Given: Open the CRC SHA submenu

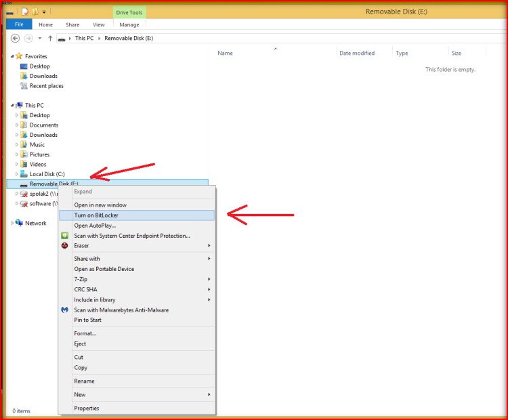Looking at the screenshot, I should 137,289.
